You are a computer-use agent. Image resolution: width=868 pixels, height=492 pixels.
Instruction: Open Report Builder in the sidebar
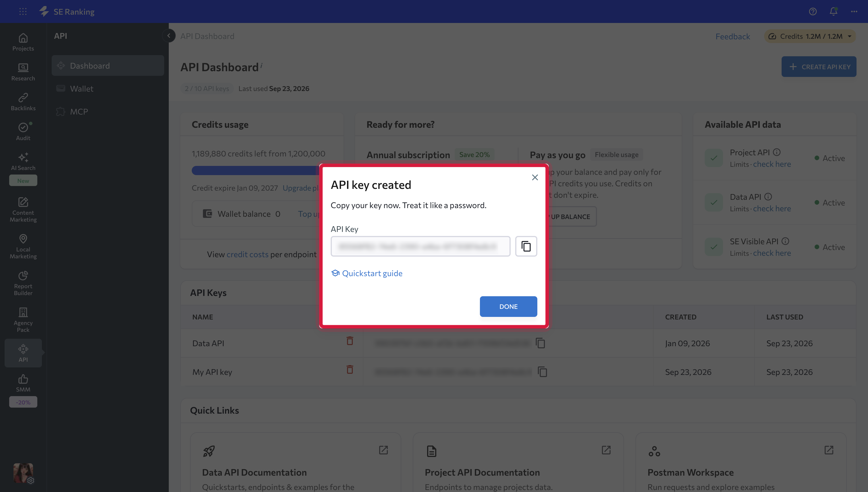23,284
